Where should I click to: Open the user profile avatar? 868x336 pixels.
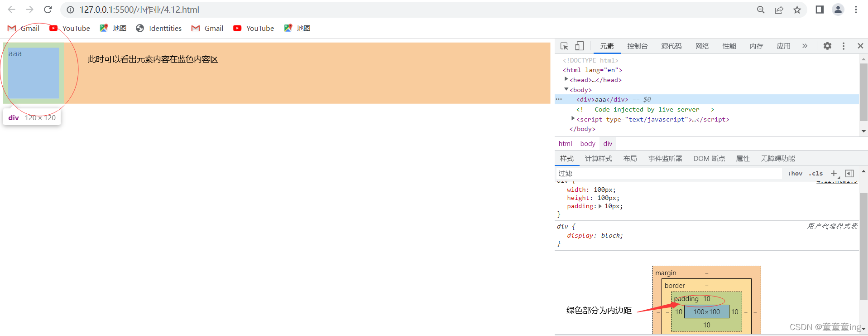(838, 10)
